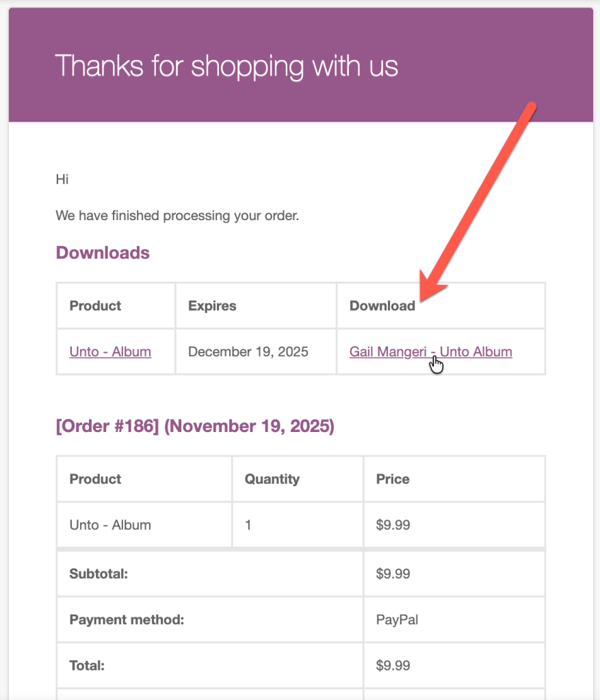The width and height of the screenshot is (600, 700).
Task: Download the Gail Mangeri - Unto Album file
Action: tap(430, 352)
